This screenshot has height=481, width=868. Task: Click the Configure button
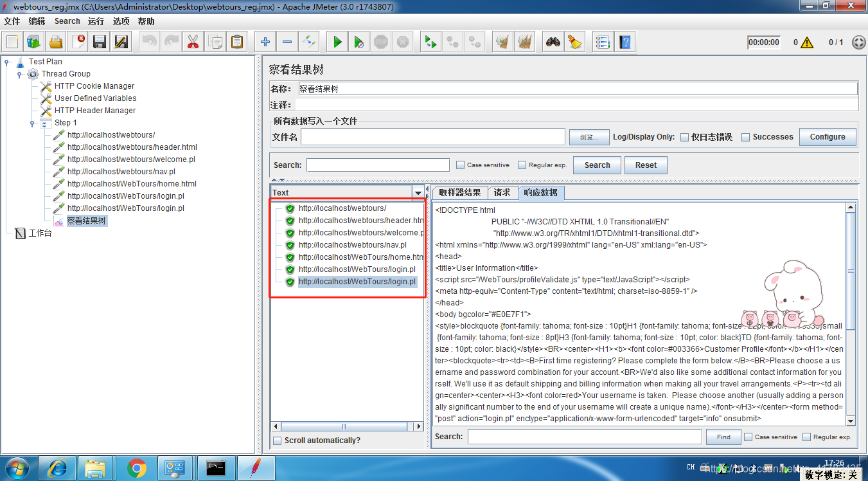(828, 137)
